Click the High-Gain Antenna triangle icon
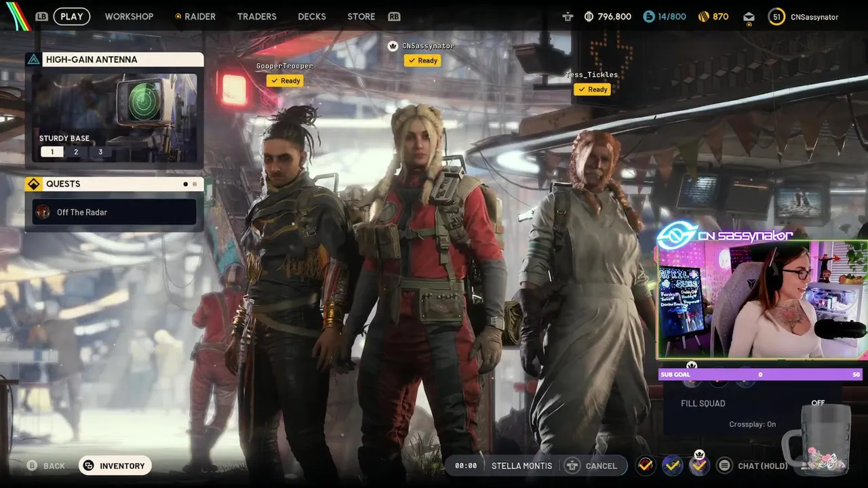Screen dimensions: 868x488 click(x=33, y=60)
